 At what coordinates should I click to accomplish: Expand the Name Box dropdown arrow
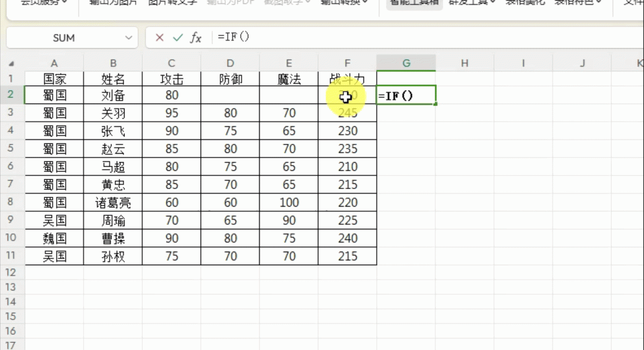click(129, 38)
